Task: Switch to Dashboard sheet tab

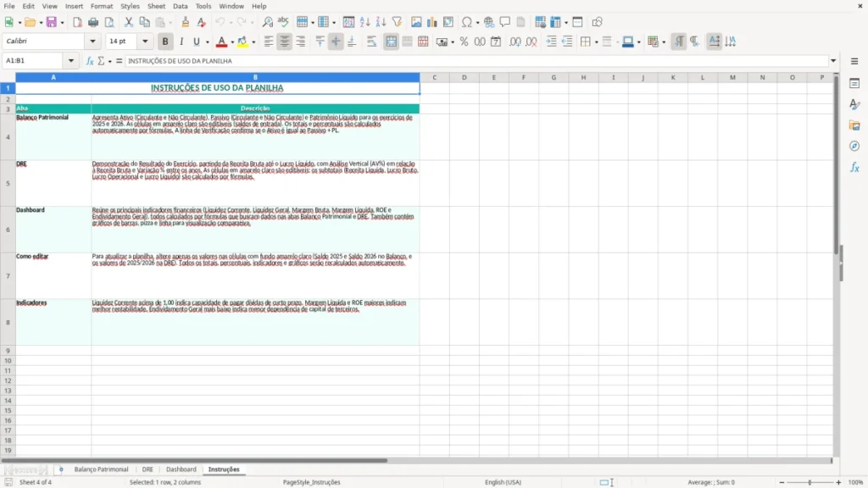Action: (x=181, y=469)
